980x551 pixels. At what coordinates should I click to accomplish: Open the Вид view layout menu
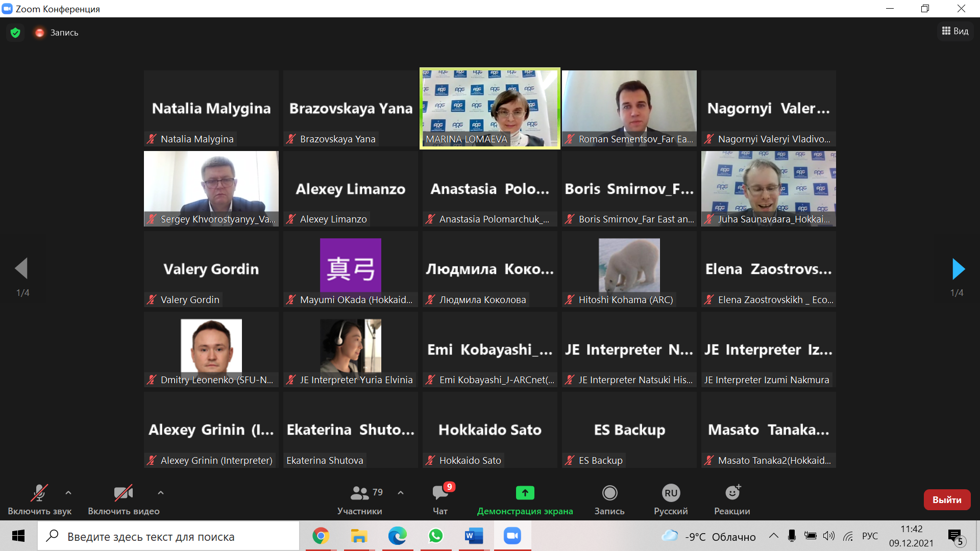(x=955, y=31)
